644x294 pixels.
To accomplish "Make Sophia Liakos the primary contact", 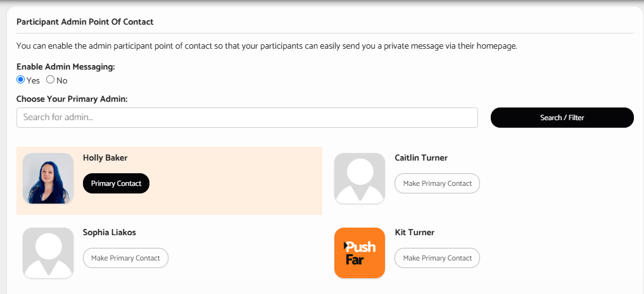I will [x=125, y=258].
